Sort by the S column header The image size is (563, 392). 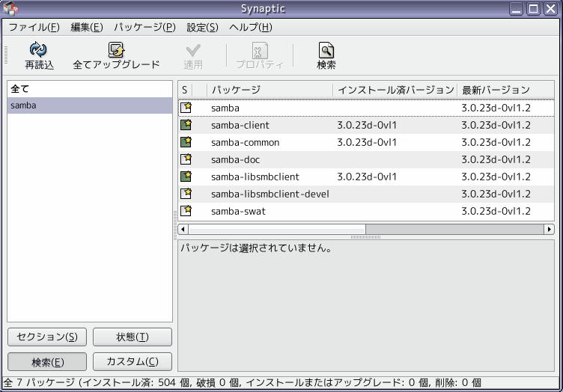coord(185,90)
